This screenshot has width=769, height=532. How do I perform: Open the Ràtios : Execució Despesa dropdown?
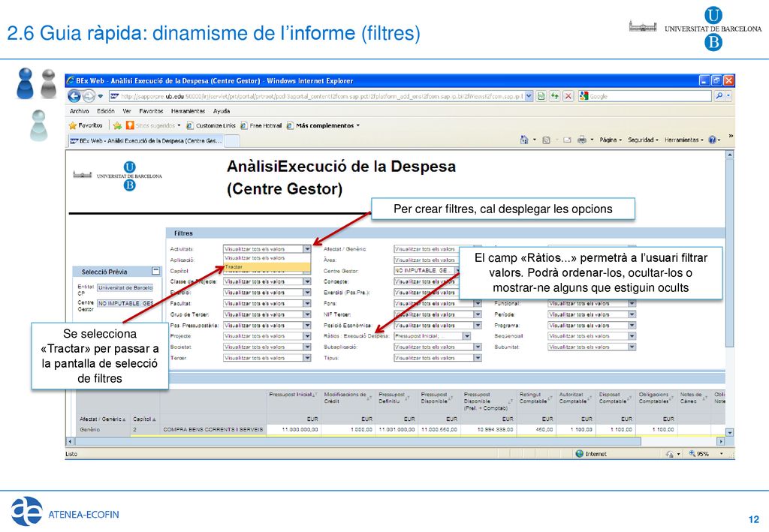pos(467,336)
